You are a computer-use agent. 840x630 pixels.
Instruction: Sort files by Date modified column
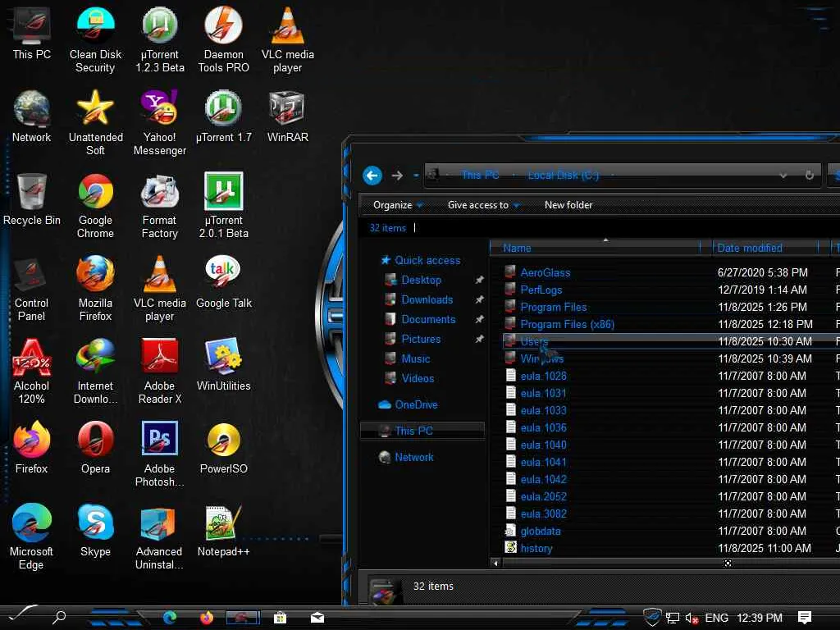[765, 248]
